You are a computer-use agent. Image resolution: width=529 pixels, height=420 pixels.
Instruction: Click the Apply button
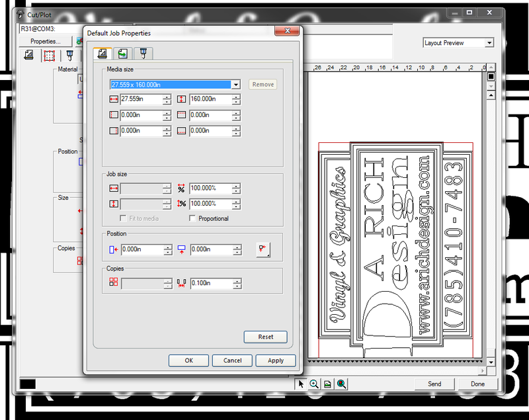[x=276, y=360]
